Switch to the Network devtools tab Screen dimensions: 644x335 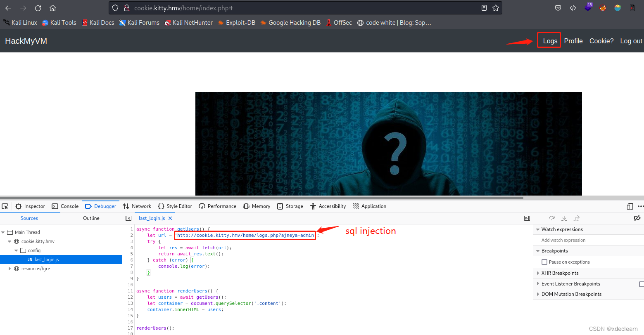click(137, 206)
